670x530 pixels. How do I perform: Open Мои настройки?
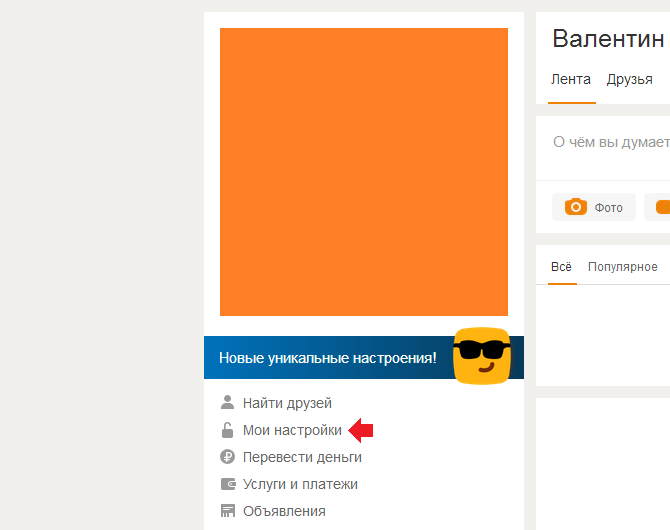(x=292, y=430)
